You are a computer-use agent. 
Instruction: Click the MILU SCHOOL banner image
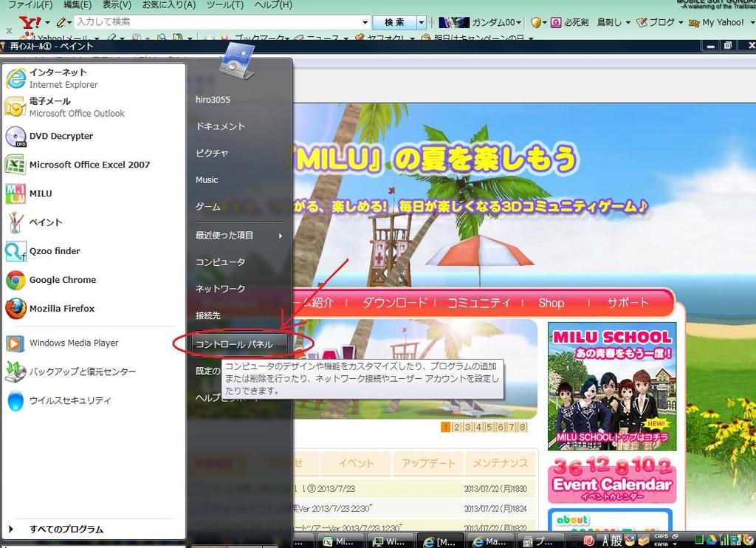point(611,386)
